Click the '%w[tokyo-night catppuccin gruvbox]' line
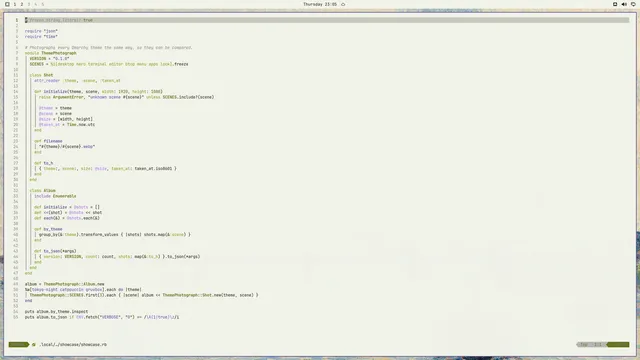 pyautogui.click(x=83, y=289)
